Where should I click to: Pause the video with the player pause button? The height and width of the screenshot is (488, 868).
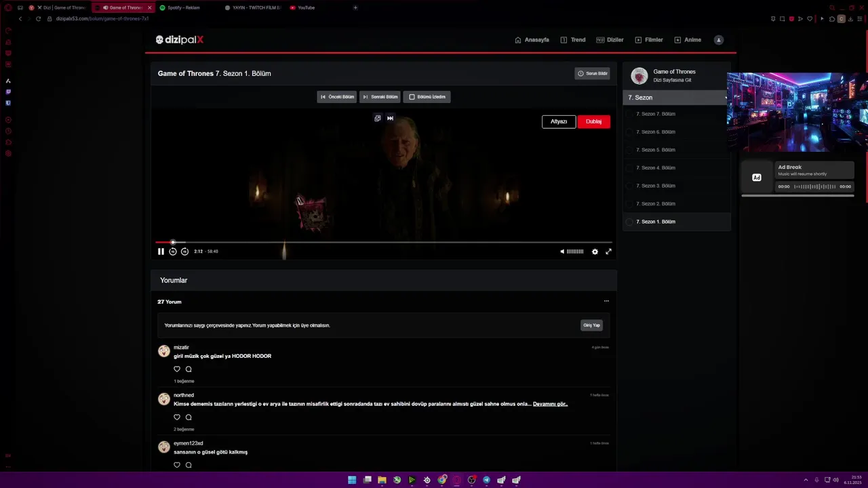pyautogui.click(x=161, y=251)
